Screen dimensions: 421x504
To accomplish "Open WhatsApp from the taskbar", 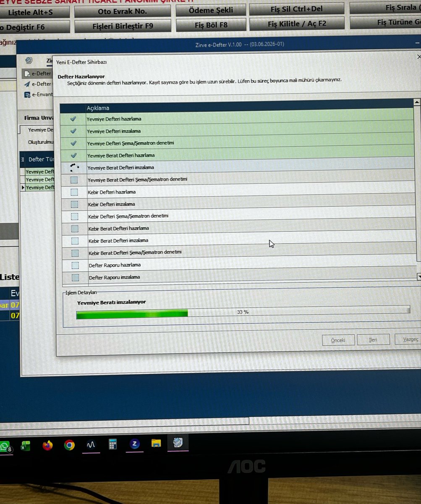I will point(5,446).
